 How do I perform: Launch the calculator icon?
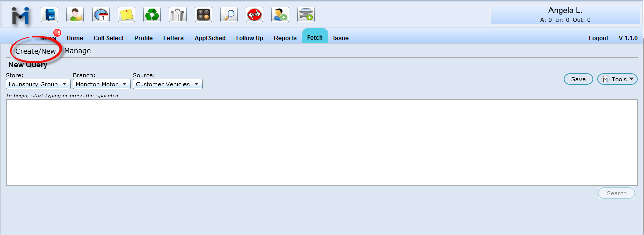point(203,15)
